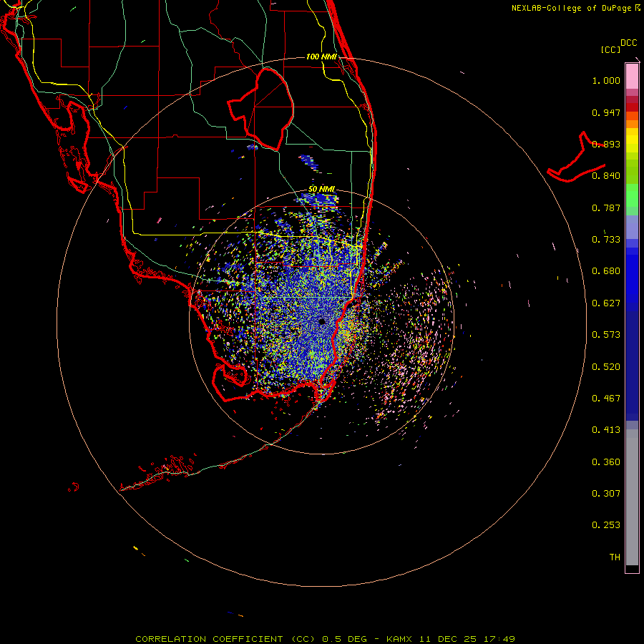This screenshot has height=644, width=644.
Task: Click the 11 DEC 25 date in caption
Action: click(x=448, y=639)
